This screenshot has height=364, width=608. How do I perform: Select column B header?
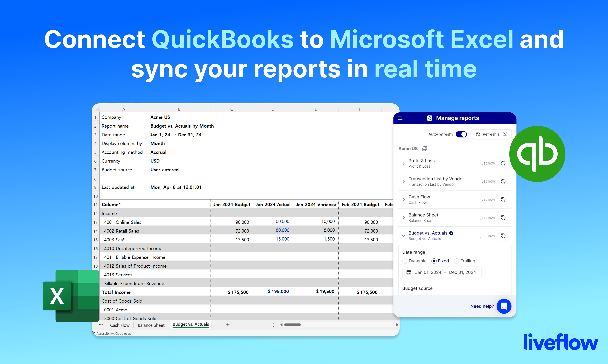pos(179,109)
